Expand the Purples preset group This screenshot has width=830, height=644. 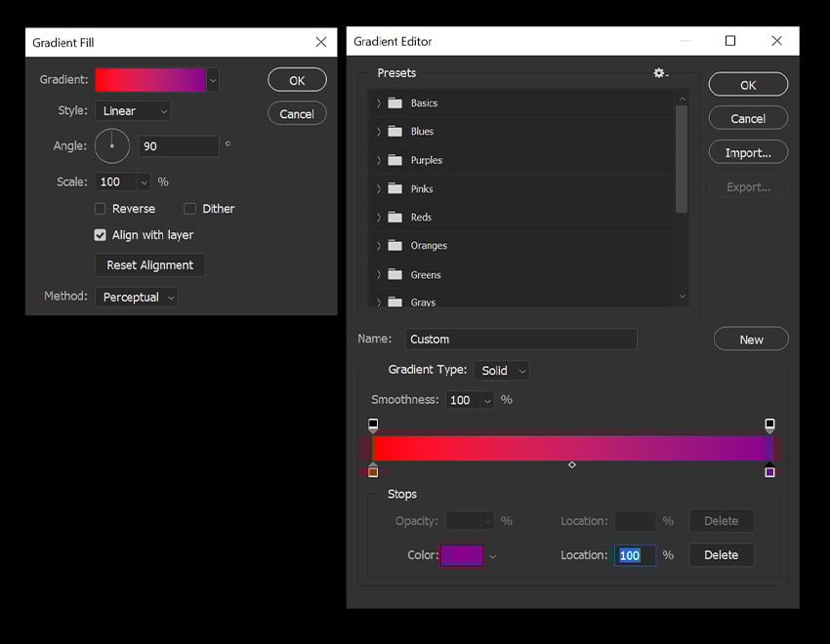click(x=379, y=159)
